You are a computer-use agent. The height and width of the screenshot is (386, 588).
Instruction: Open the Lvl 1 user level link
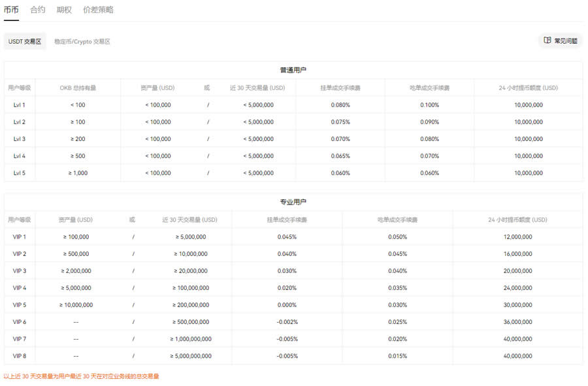click(18, 105)
